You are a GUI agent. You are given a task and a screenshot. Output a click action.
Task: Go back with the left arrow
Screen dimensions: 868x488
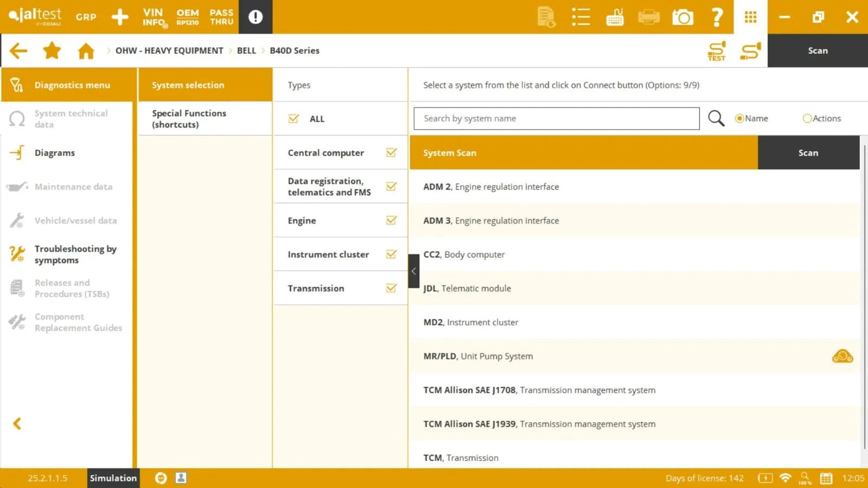(x=18, y=50)
